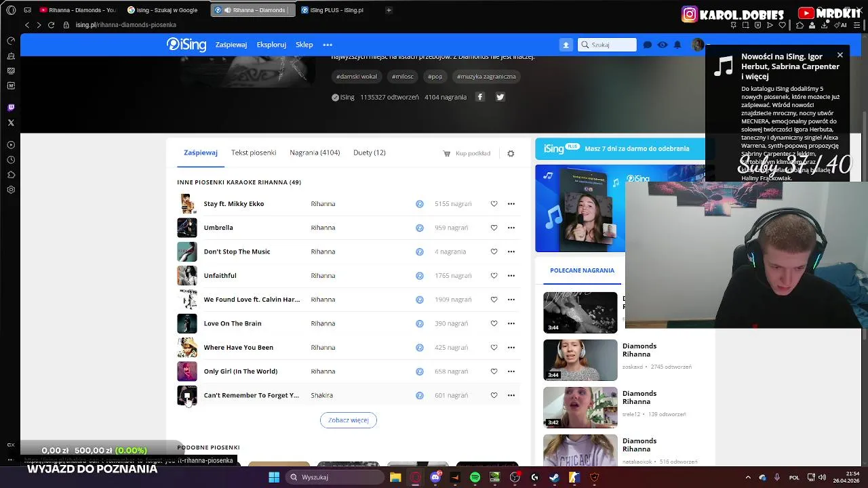Open three-dots menu on Umbrella row
The image size is (868, 488).
(x=511, y=228)
